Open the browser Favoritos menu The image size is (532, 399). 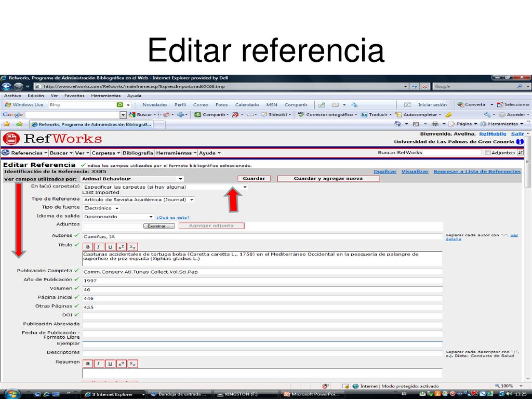tap(74, 96)
